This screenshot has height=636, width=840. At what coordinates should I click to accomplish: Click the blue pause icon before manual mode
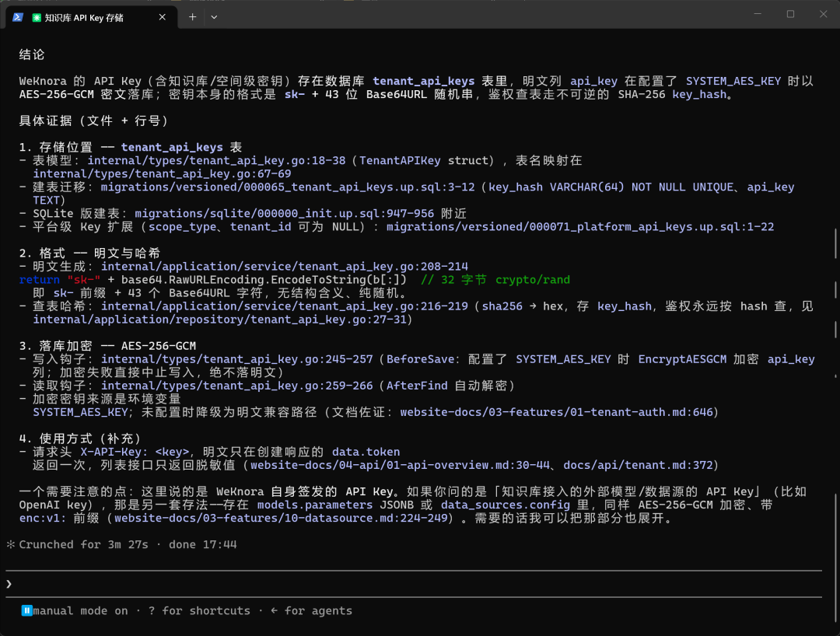click(x=26, y=610)
